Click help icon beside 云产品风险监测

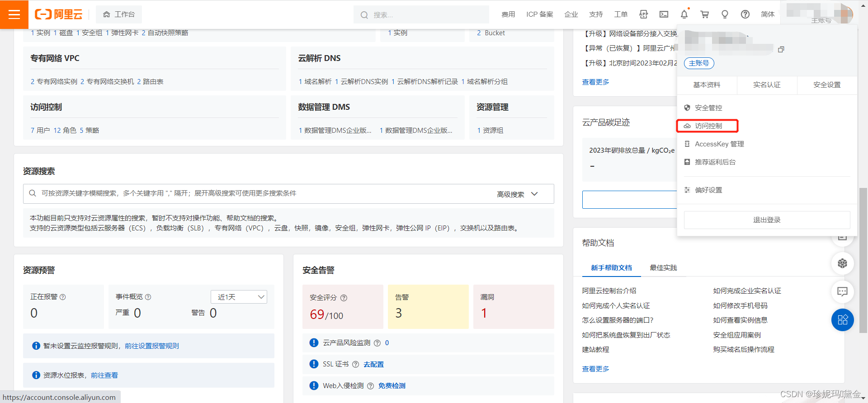pyautogui.click(x=377, y=343)
